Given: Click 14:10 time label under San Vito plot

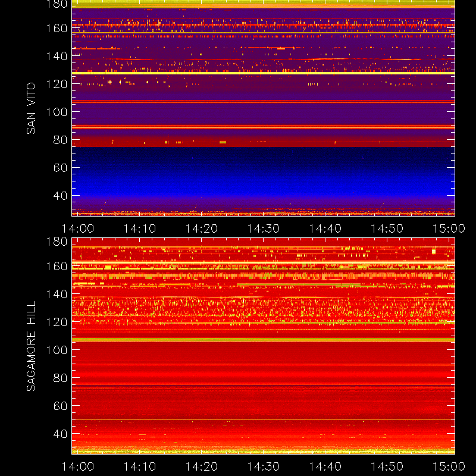Looking at the screenshot, I should pos(140,228).
